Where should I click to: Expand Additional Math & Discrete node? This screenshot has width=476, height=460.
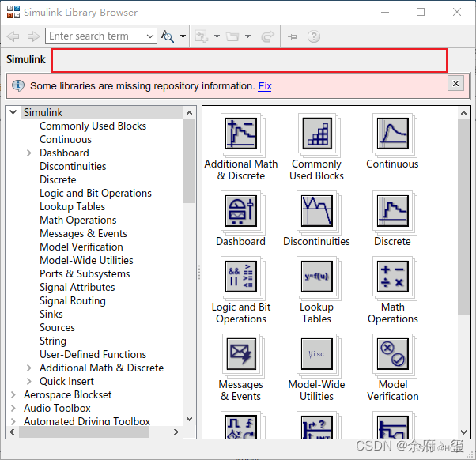(28, 368)
